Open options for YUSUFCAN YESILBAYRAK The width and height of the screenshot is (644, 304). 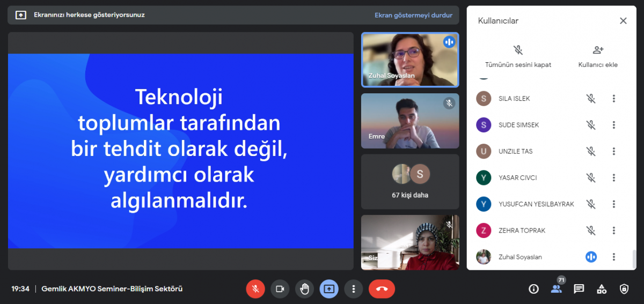click(x=614, y=204)
